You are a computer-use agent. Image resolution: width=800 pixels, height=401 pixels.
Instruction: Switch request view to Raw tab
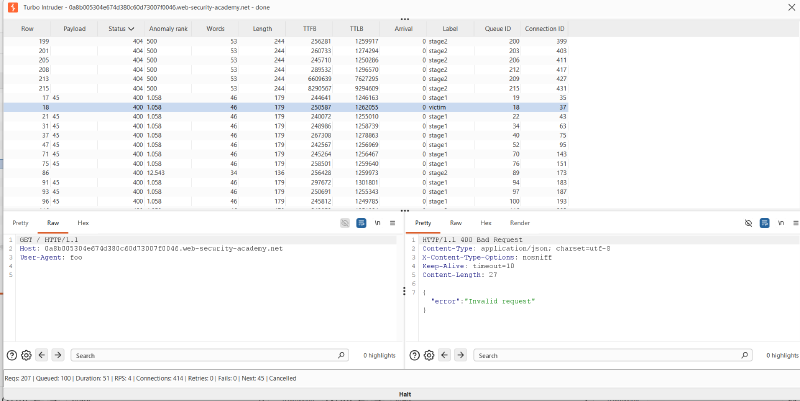pyautogui.click(x=53, y=223)
